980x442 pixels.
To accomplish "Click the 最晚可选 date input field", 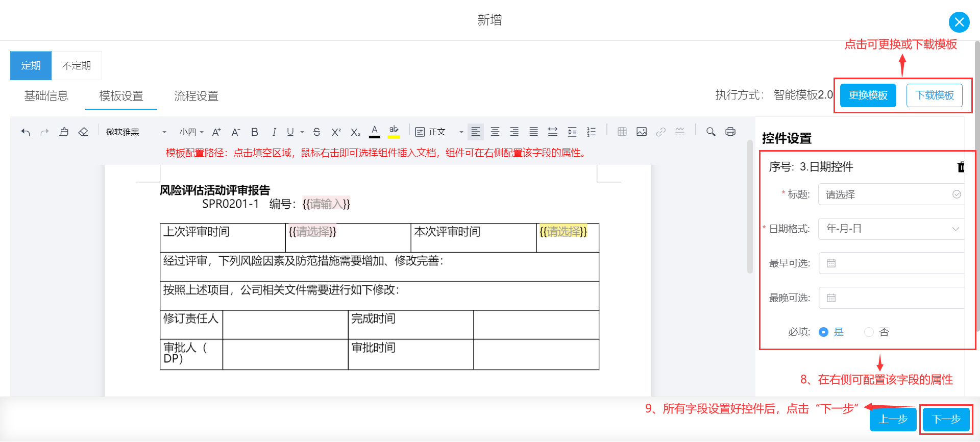I will point(891,298).
